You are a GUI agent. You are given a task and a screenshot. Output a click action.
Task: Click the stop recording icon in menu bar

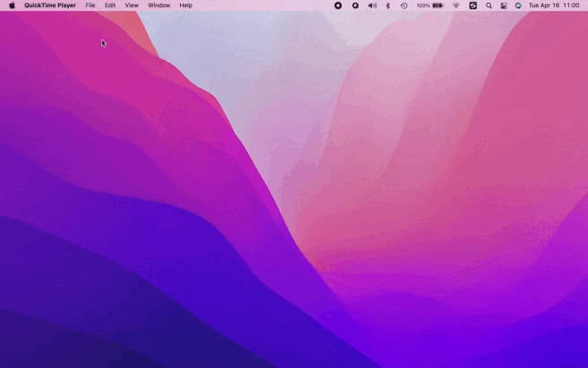pos(338,5)
